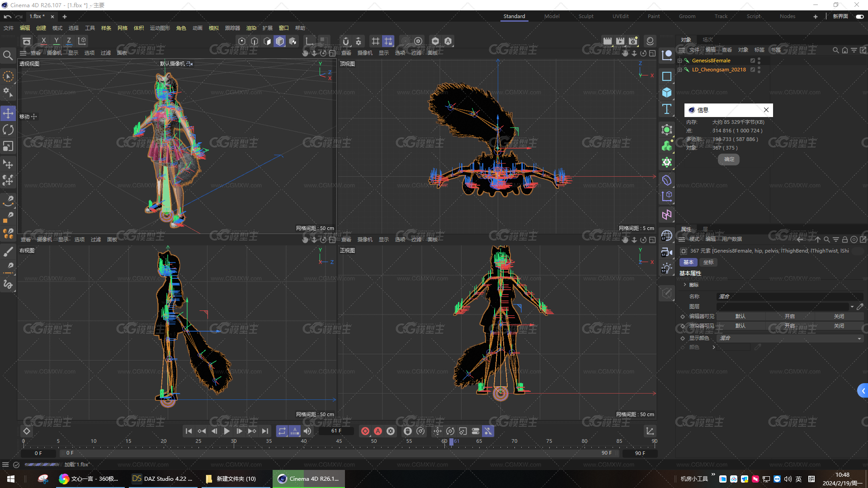Viewport: 868px width, 488px height.
Task: Click the back arrow in attribute manager
Action: 800,239
